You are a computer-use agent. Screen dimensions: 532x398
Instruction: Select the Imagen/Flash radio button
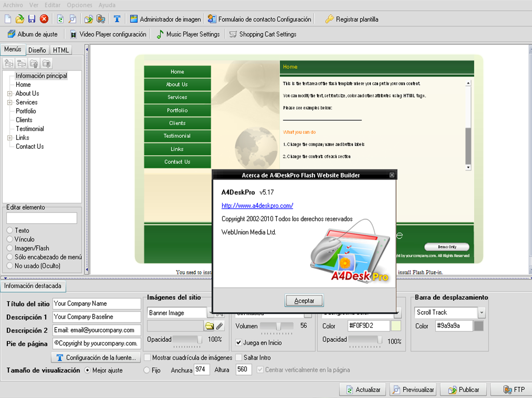pos(10,248)
